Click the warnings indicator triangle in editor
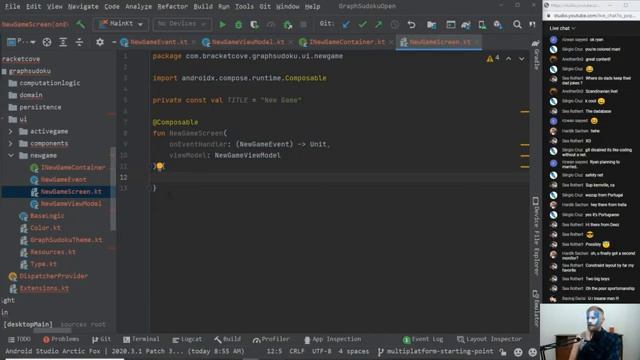The width and height of the screenshot is (640, 360). coord(490,59)
